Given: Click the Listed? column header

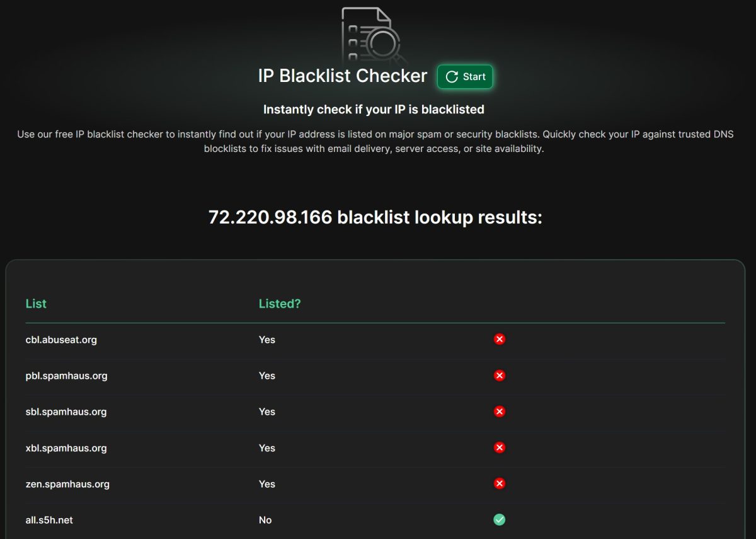Looking at the screenshot, I should pos(280,304).
